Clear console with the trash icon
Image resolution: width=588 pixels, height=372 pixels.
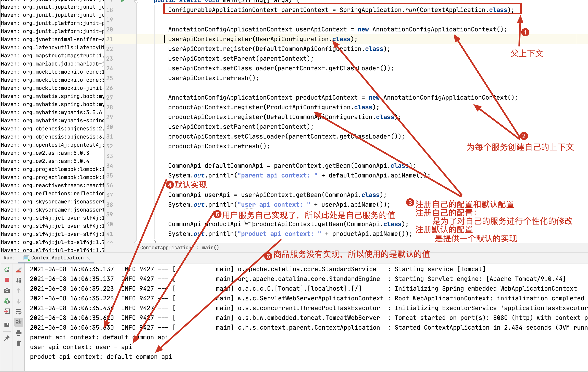pos(19,343)
